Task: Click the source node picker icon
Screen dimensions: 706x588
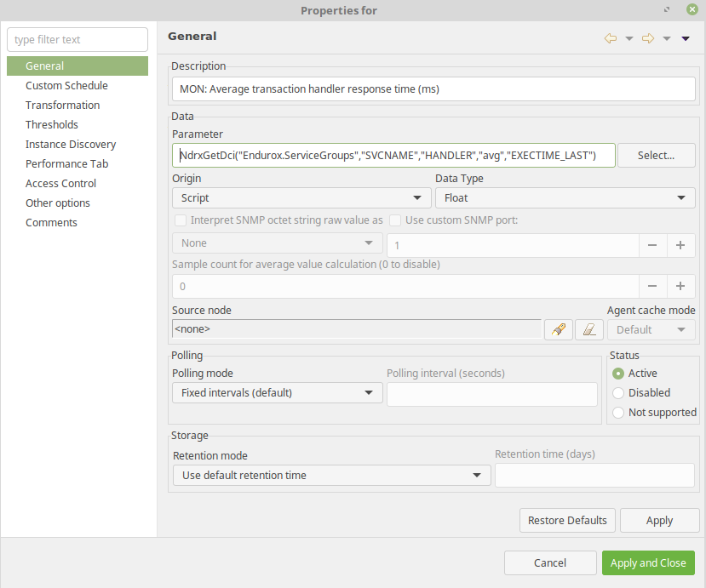Action: click(x=559, y=330)
